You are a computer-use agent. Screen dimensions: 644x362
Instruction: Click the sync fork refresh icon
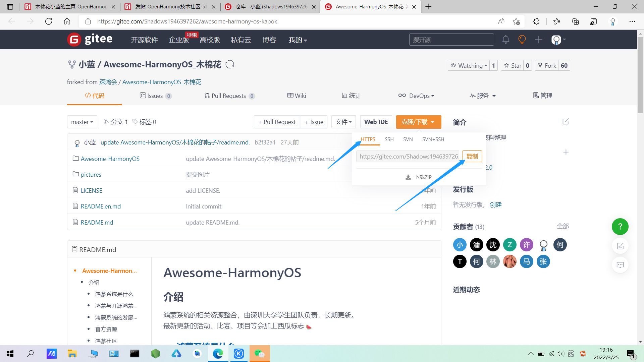[x=230, y=64]
